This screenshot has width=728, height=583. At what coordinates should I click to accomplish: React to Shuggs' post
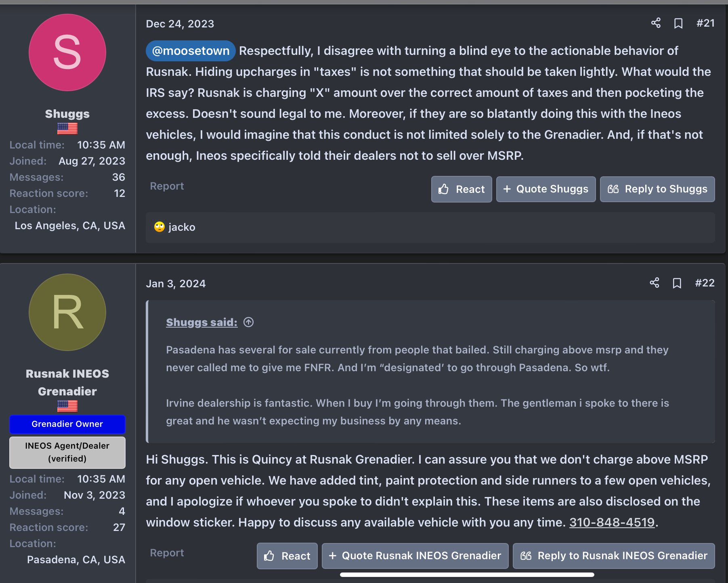click(461, 189)
